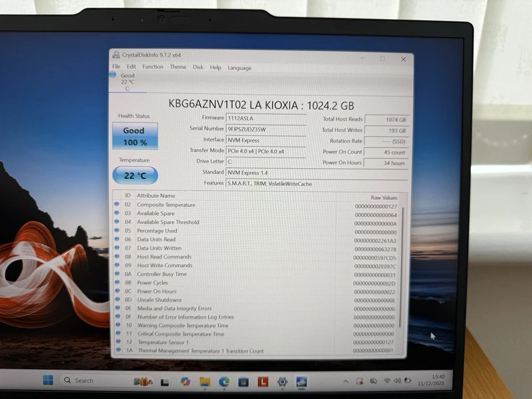Launch Copilot from the taskbar
Viewport: 532px width, 399px height.
185,381
